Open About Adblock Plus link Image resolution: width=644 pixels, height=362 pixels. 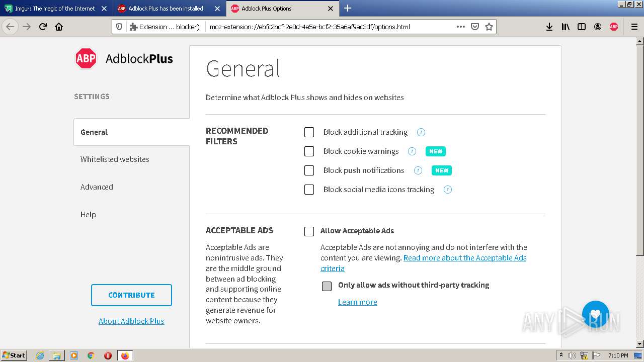131,321
